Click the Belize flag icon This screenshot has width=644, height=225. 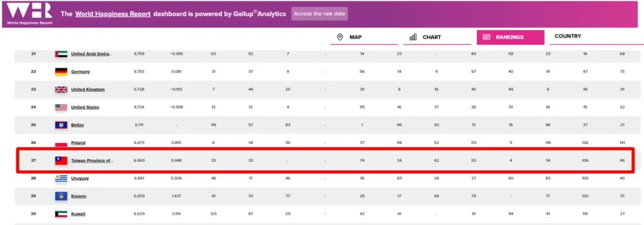tap(61, 125)
